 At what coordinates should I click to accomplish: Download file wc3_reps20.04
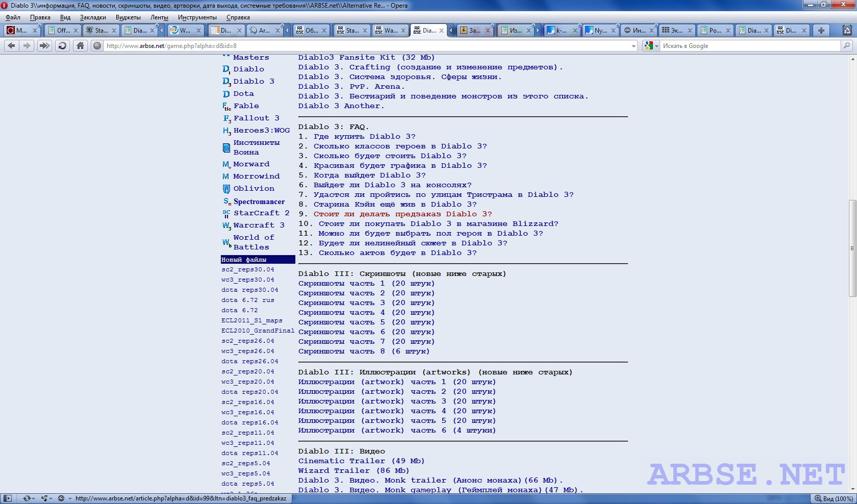pos(248,382)
